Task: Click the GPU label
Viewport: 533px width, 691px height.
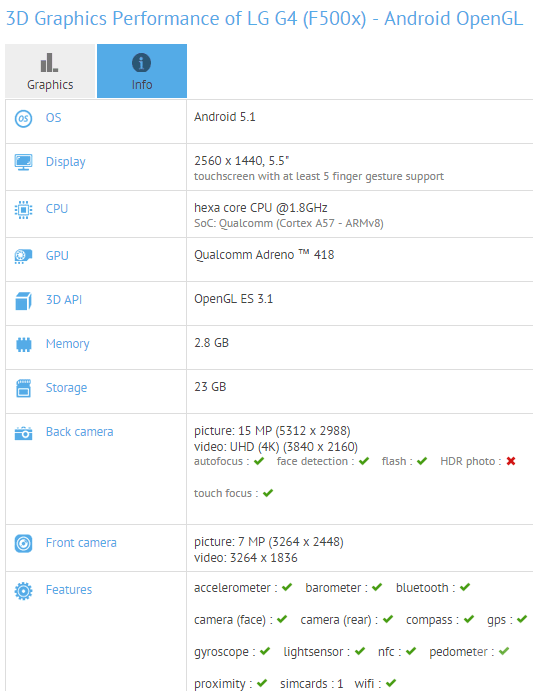Action: click(57, 256)
